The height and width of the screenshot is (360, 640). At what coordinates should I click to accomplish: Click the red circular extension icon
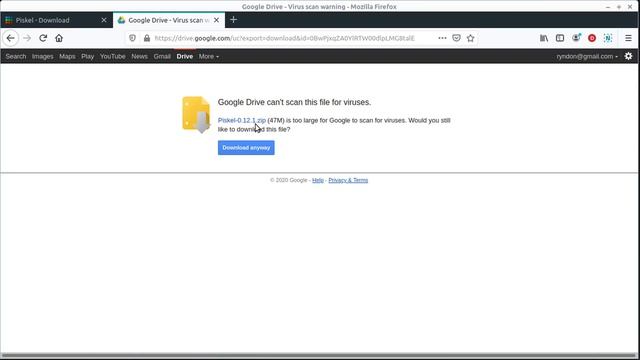point(592,38)
